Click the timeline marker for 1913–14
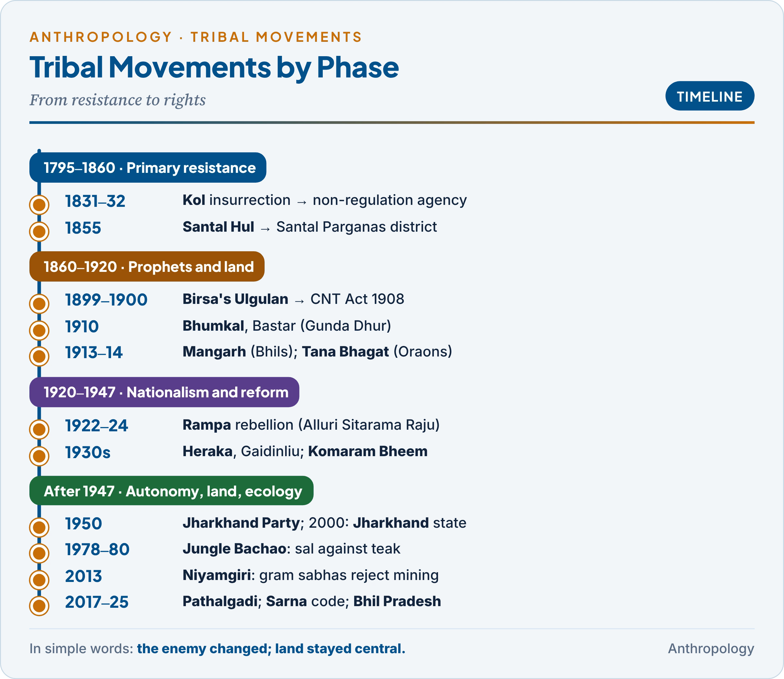Viewport: 784px width, 679px height. (x=40, y=356)
